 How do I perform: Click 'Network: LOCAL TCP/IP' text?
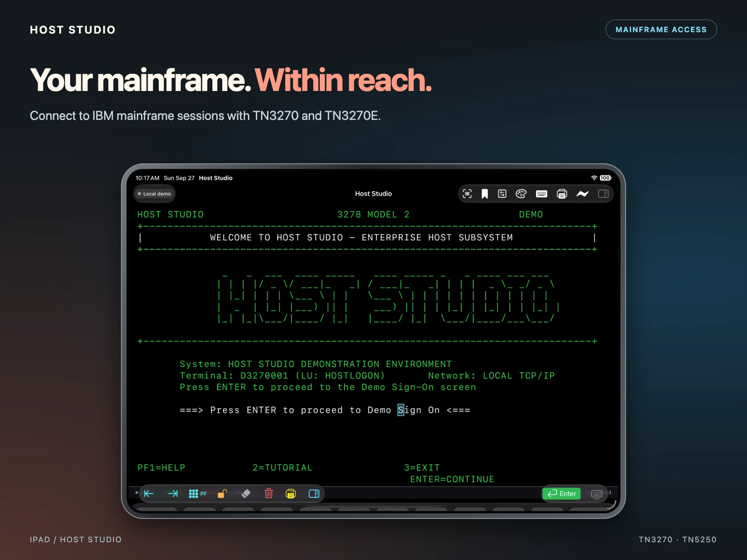[492, 376]
